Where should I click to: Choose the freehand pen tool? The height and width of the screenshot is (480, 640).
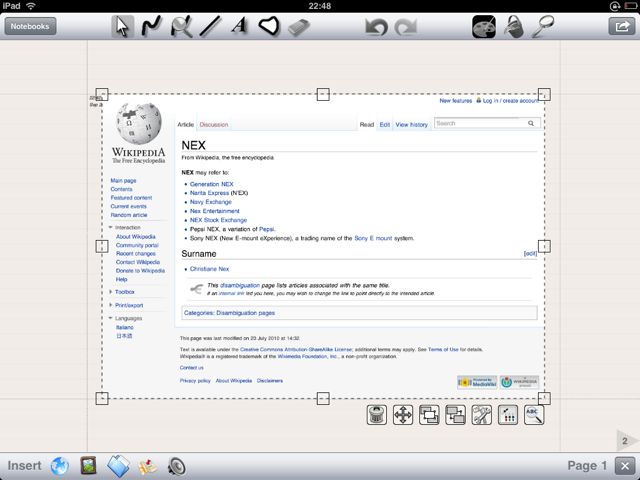click(151, 27)
